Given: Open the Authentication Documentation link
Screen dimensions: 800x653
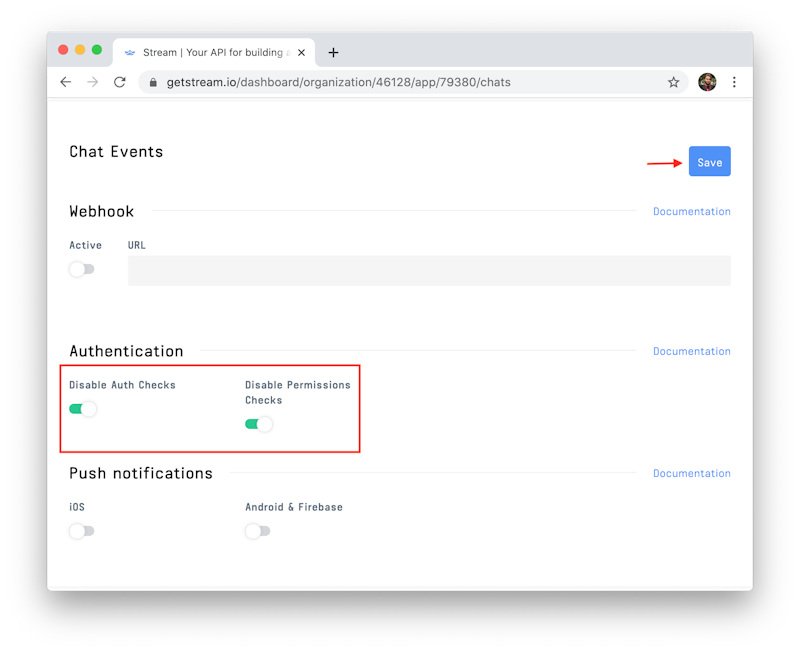Looking at the screenshot, I should pyautogui.click(x=692, y=351).
